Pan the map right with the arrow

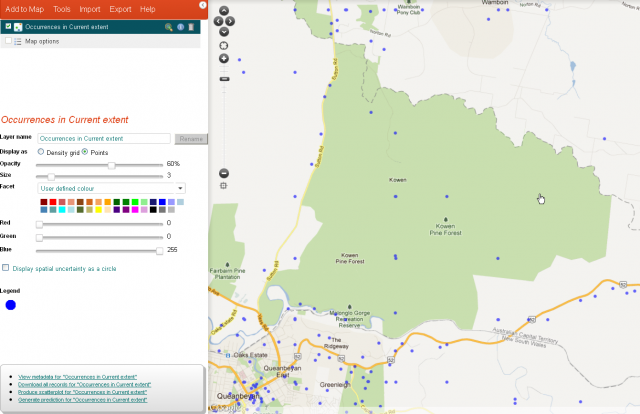(x=231, y=20)
